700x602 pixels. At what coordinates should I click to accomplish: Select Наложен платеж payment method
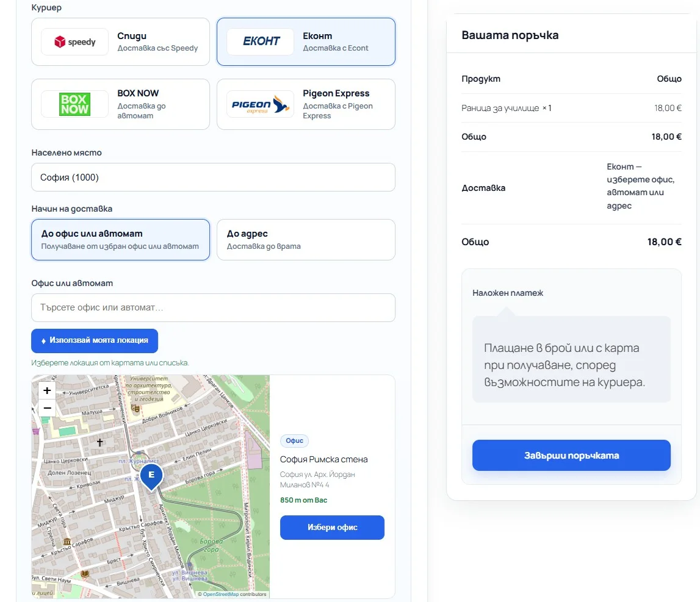click(x=508, y=293)
